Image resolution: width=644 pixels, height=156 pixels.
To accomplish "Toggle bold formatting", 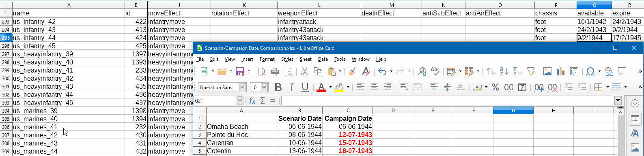I will (278, 87).
